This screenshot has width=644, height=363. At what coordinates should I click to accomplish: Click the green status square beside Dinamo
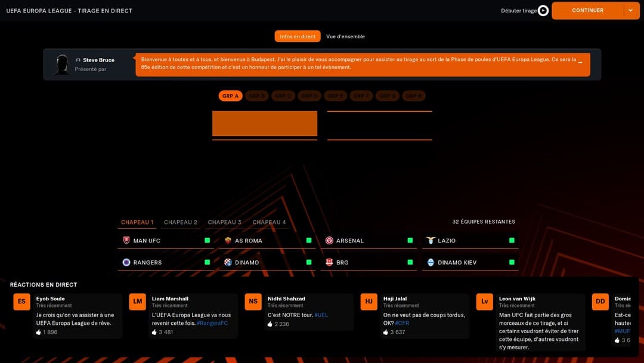click(x=309, y=262)
